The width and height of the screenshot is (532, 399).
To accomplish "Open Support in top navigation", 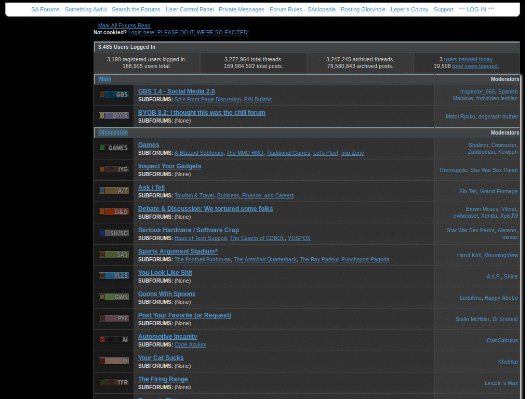I will click(x=444, y=9).
